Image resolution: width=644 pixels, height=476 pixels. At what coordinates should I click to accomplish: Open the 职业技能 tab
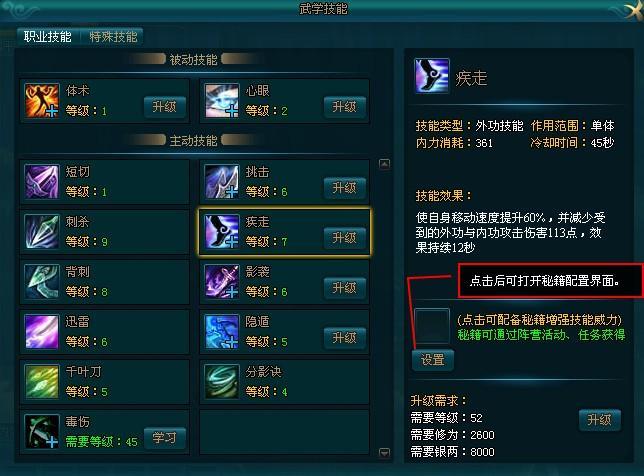click(x=48, y=37)
